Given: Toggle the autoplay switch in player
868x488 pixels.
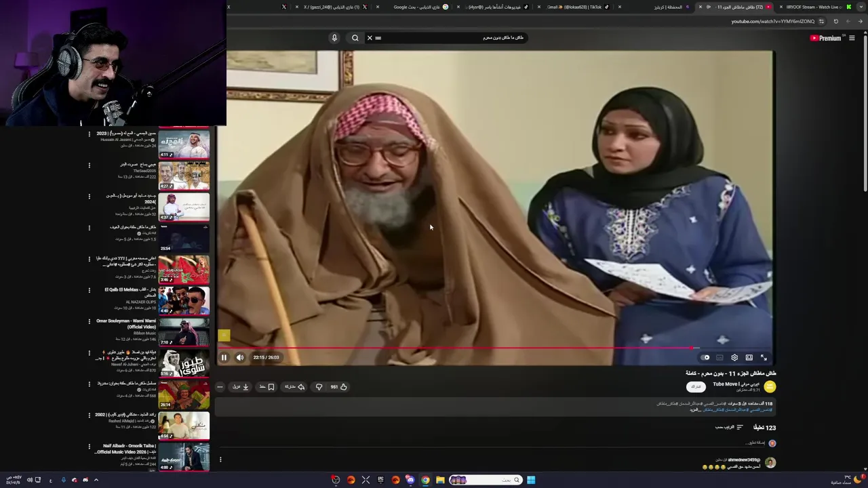Looking at the screenshot, I should (705, 357).
